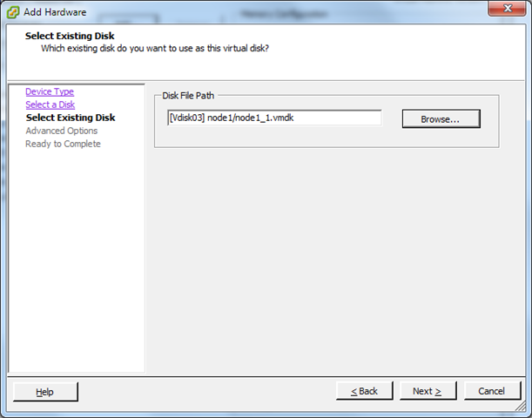Proceed with the Next button
The height and width of the screenshot is (418, 532).
pos(427,391)
